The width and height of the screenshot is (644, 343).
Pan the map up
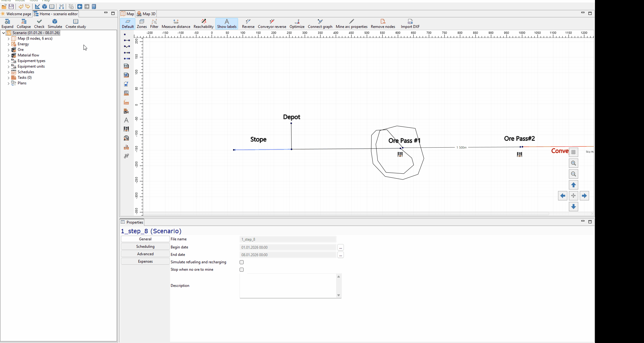[x=573, y=185]
